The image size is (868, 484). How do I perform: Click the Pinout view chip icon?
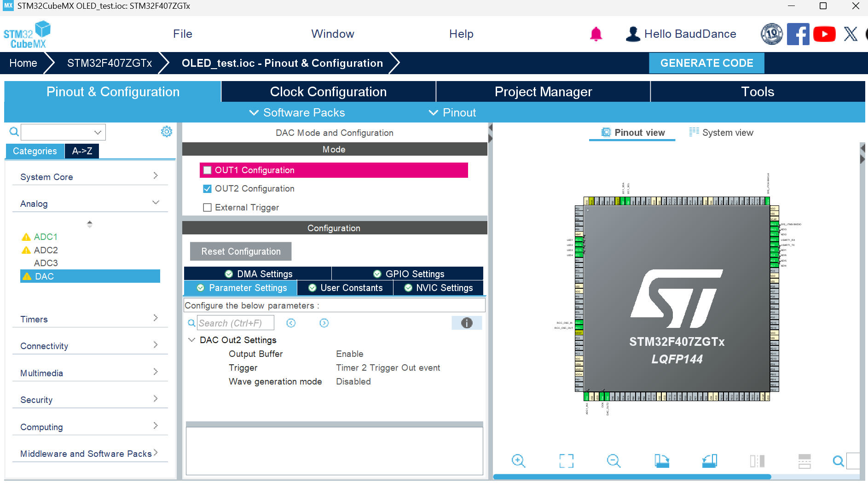606,133
